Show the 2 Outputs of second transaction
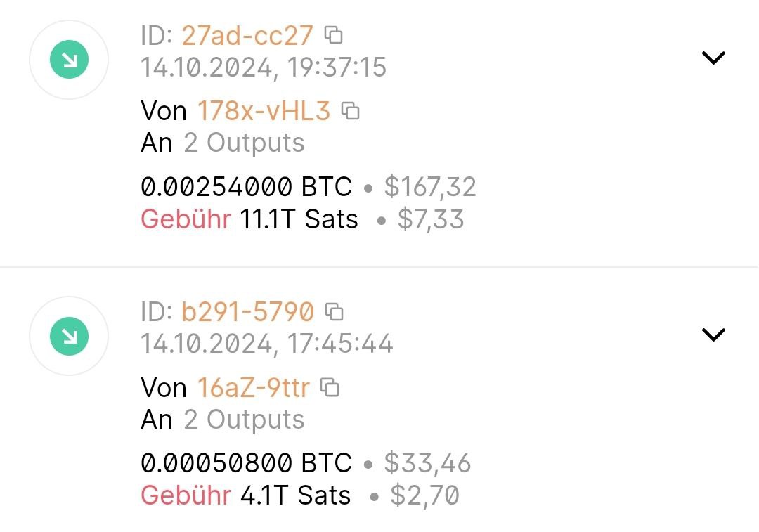Image resolution: width=759 pixels, height=532 pixels. pos(244,420)
